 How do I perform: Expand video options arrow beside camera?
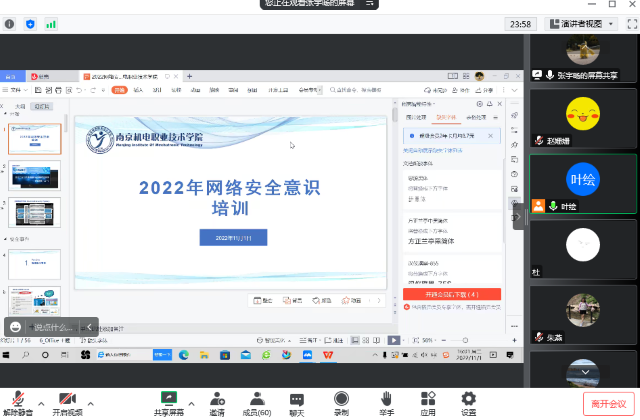point(91,395)
